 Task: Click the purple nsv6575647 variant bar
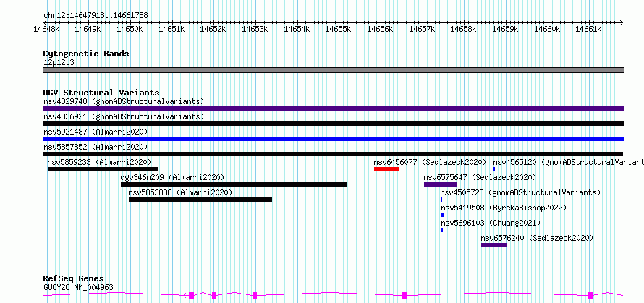tap(440, 184)
